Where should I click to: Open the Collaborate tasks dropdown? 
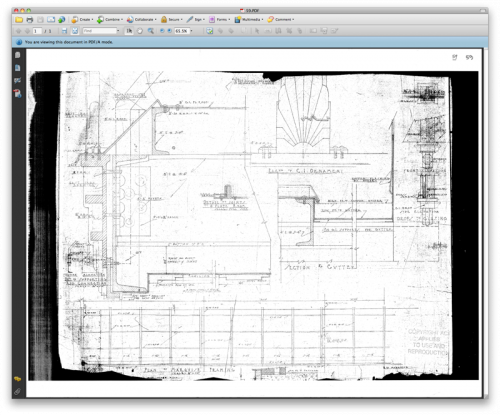pos(141,20)
